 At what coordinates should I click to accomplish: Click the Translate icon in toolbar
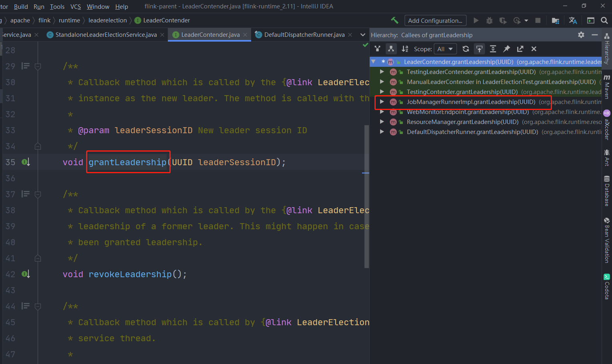pos(573,20)
